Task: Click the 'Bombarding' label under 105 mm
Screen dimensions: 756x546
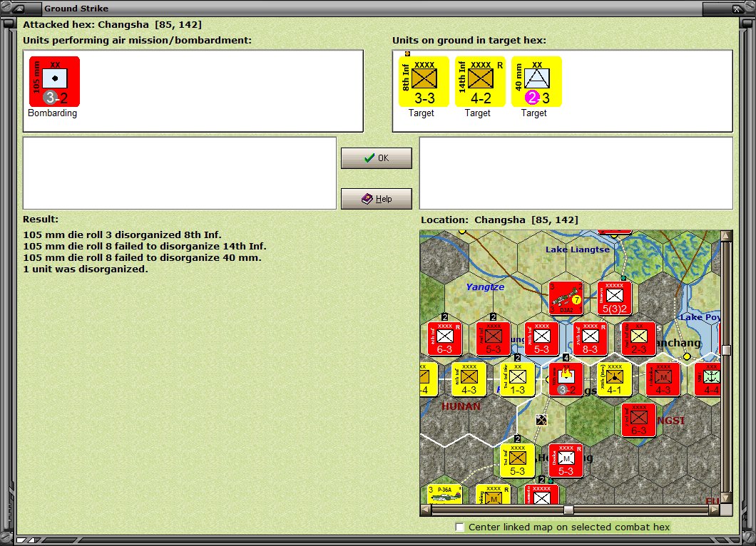Action: [x=53, y=113]
